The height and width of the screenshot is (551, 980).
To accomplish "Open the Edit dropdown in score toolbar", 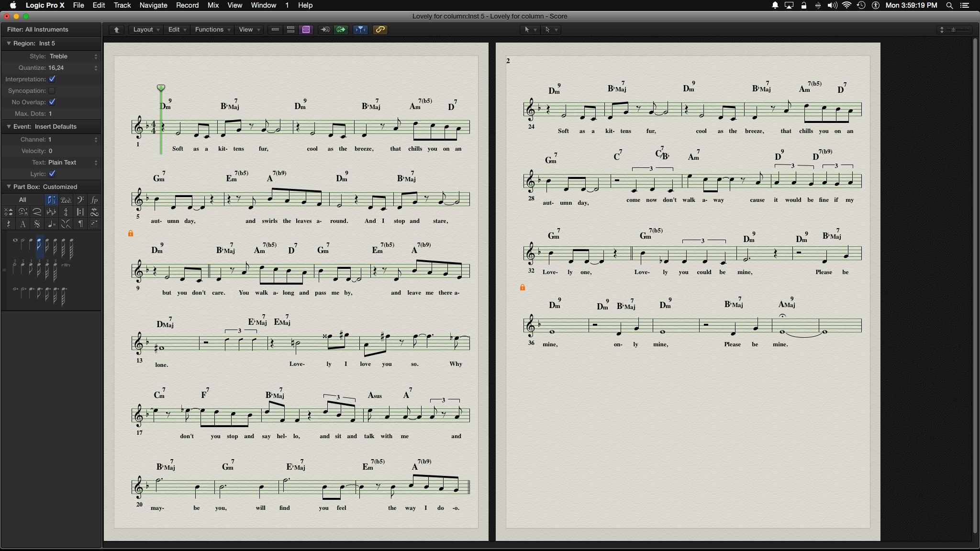I will click(x=177, y=30).
